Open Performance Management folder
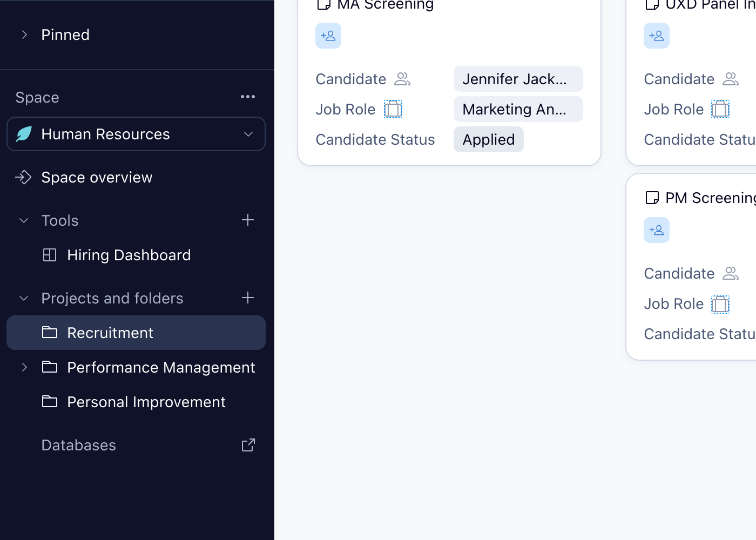The image size is (756, 540). pyautogui.click(x=161, y=367)
